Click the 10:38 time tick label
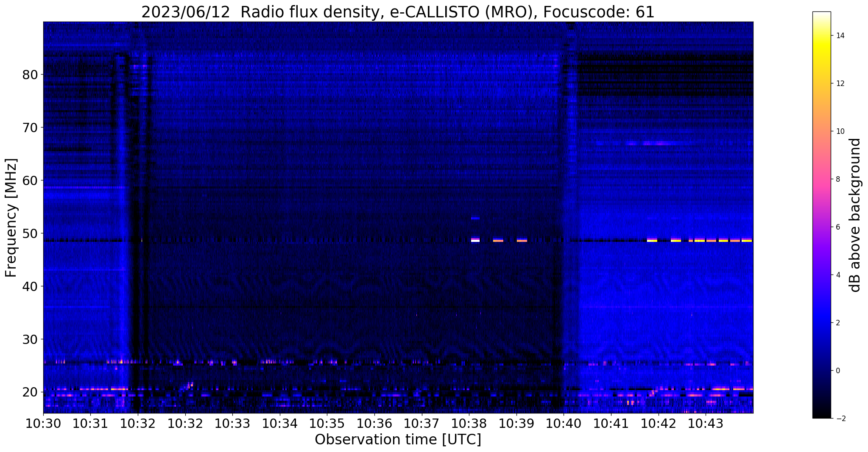 click(x=469, y=423)
